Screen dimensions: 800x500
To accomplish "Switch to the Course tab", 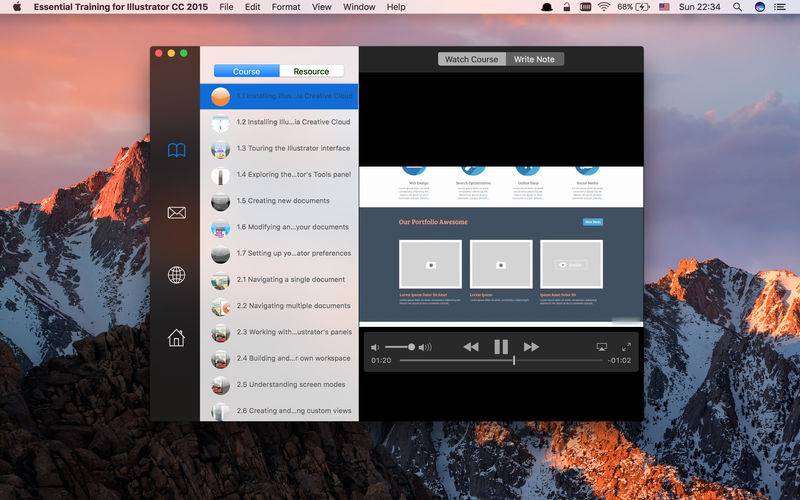I will (246, 71).
